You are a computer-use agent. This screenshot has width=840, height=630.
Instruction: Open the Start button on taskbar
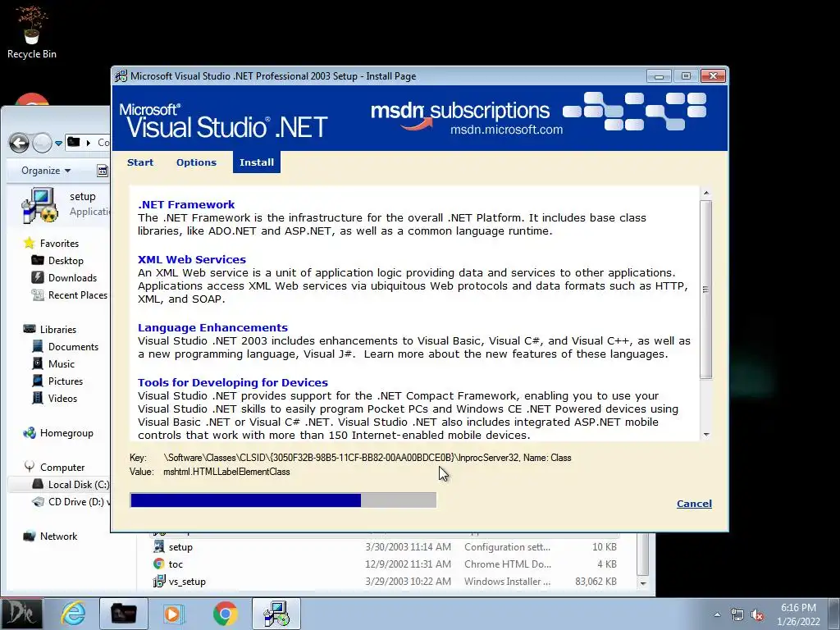(21, 614)
